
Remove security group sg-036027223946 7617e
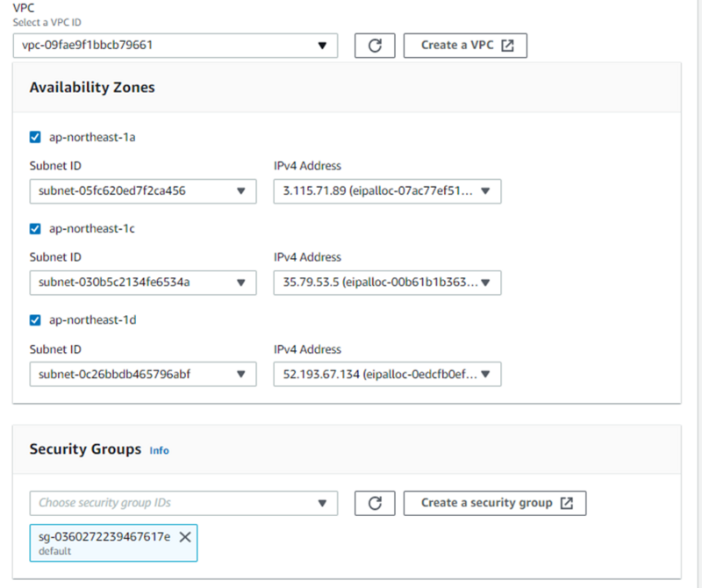(x=185, y=536)
